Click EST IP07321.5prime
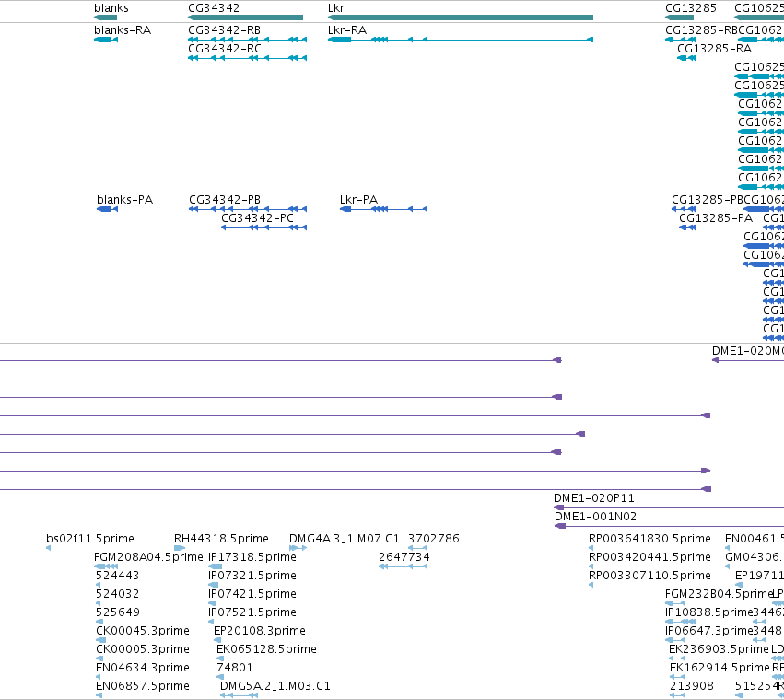 pos(213,585)
